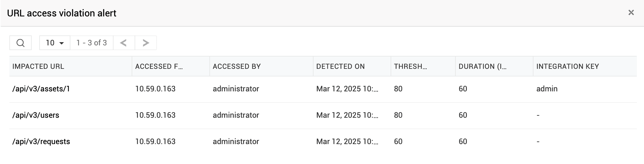Click the truncated Duration column header
The width and height of the screenshot is (644, 164).
[x=482, y=66]
